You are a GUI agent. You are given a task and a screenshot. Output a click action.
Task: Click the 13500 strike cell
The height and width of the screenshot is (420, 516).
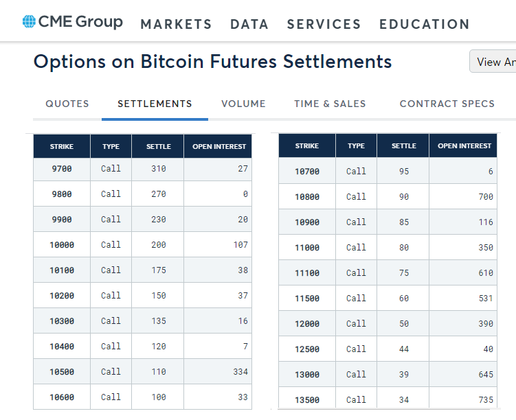(x=307, y=400)
